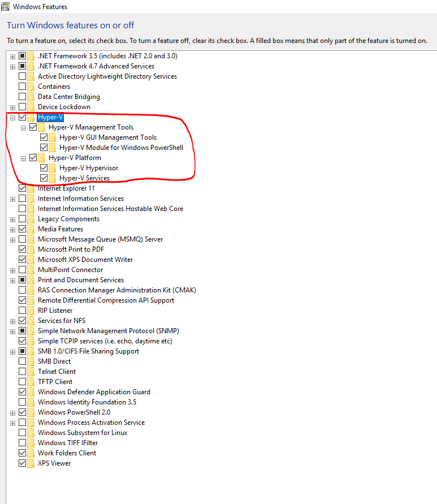Select Hyper-V Module for Windows PowerShell
Screen dimensions: 437x504
121,148
